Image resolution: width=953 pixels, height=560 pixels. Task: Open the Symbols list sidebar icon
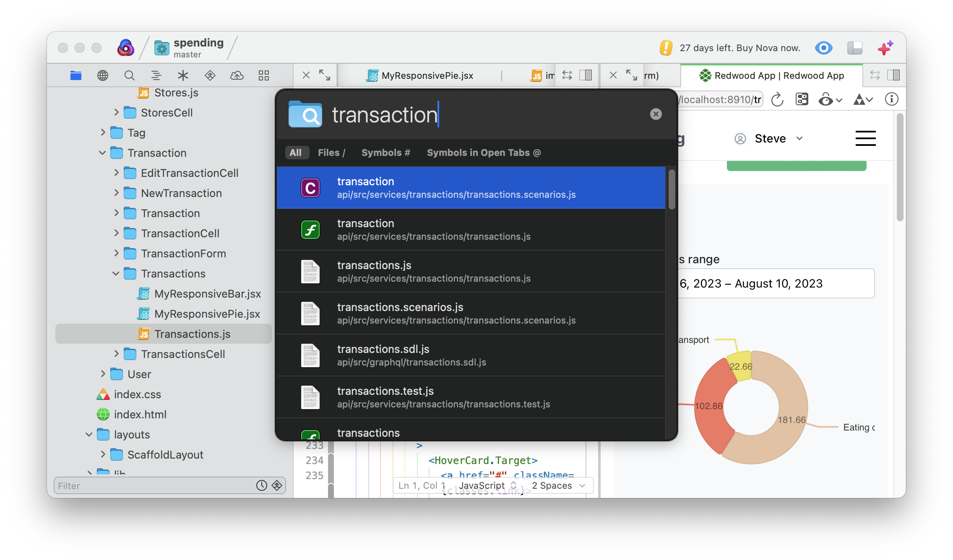pyautogui.click(x=156, y=75)
